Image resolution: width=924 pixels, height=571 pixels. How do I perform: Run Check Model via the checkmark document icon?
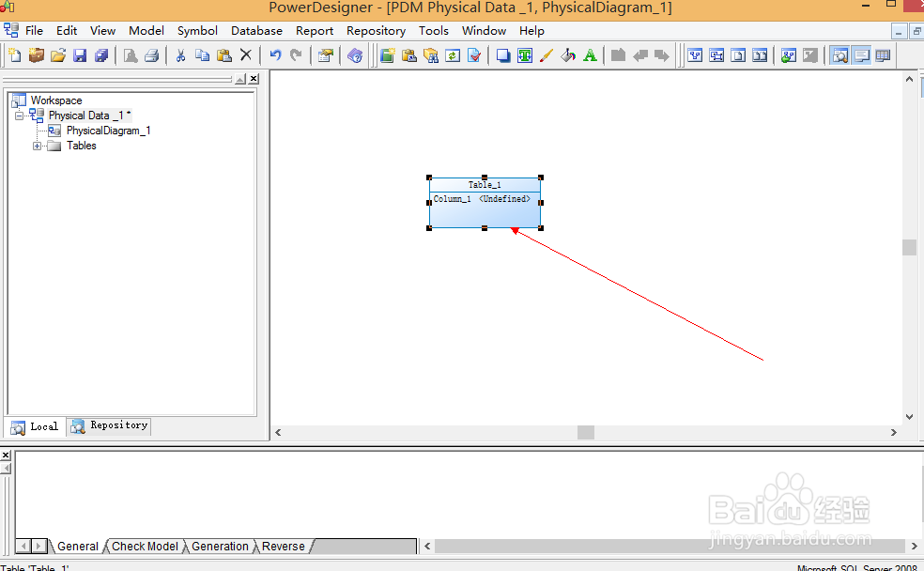[474, 55]
